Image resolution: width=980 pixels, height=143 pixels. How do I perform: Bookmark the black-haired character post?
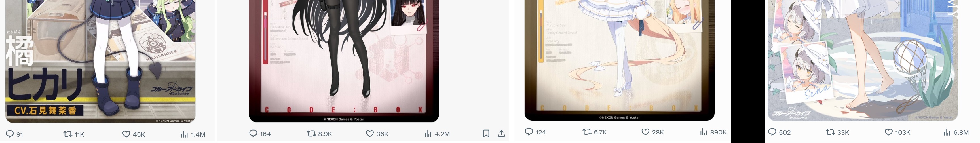(486, 133)
